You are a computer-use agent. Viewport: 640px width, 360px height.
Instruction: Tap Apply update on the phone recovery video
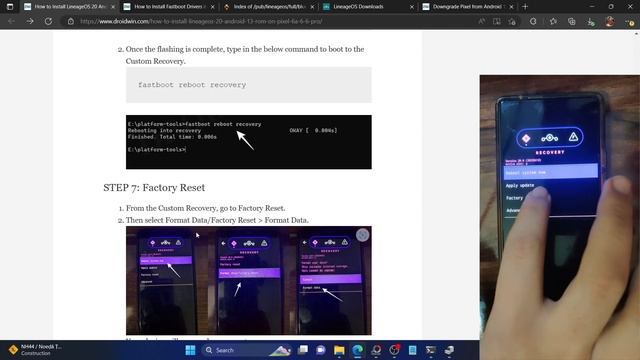(x=520, y=185)
